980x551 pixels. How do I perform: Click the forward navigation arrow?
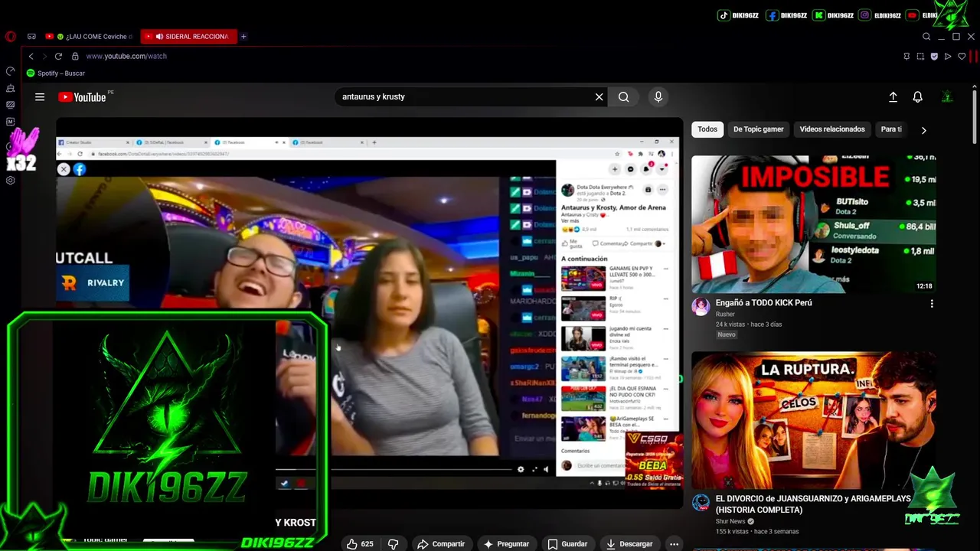coord(44,56)
